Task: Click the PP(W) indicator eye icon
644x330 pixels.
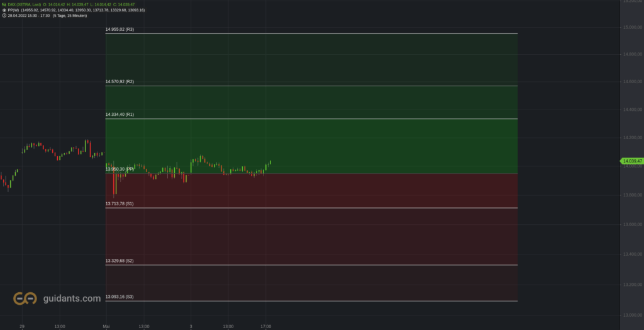Action: click(x=4, y=10)
